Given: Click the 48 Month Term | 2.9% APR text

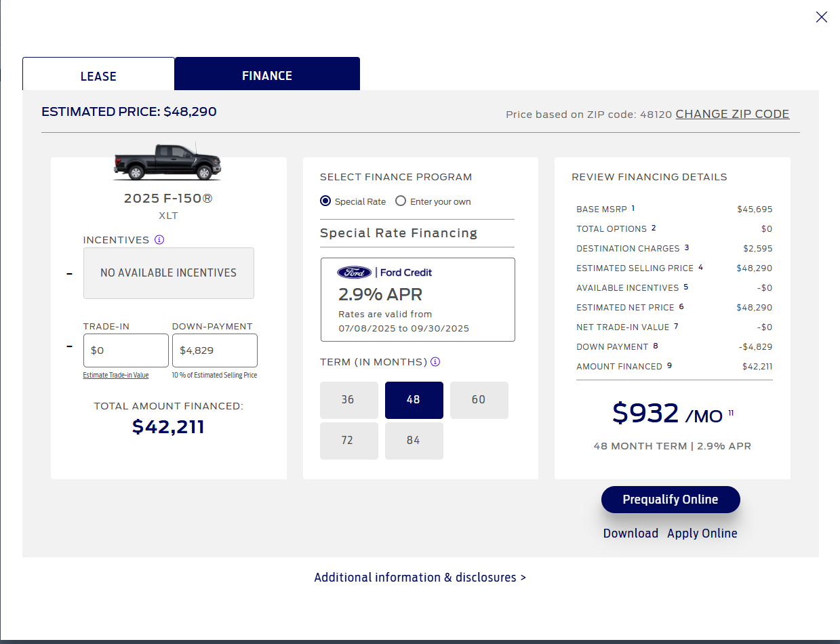Looking at the screenshot, I should tap(673, 446).
